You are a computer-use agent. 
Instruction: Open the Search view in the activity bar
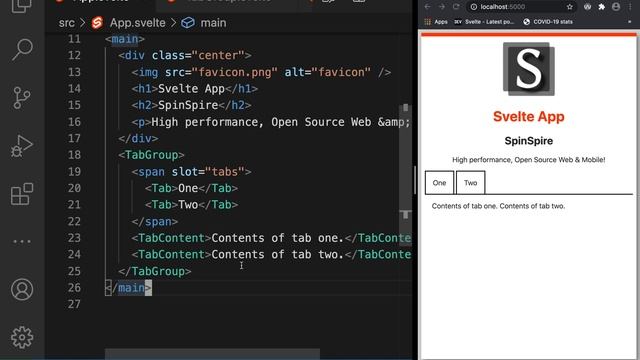click(x=22, y=49)
